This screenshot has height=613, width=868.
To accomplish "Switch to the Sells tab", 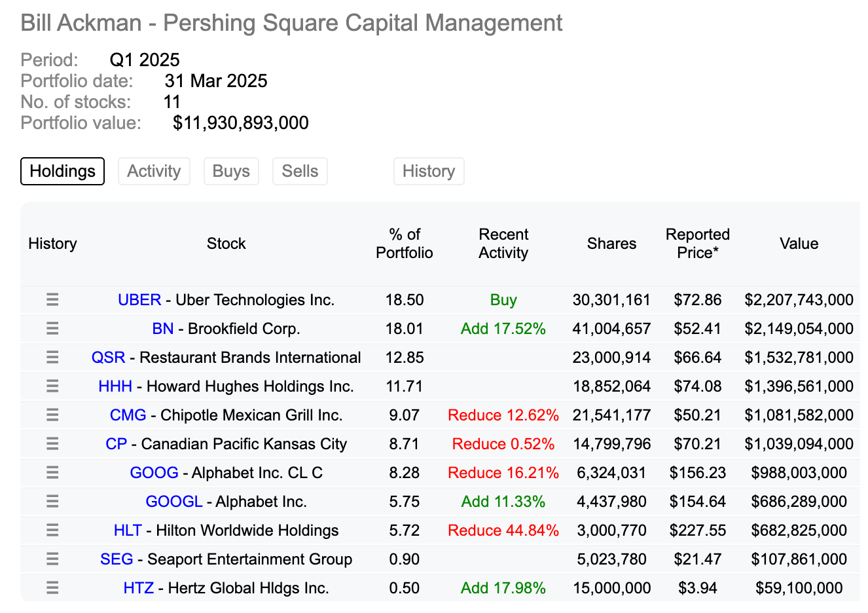I will coord(300,171).
